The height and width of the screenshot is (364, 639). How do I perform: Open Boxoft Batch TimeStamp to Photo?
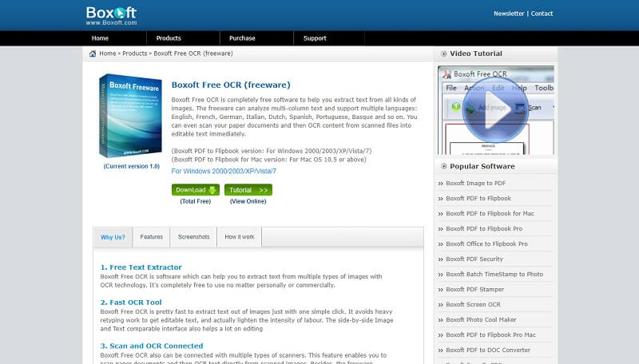[494, 274]
